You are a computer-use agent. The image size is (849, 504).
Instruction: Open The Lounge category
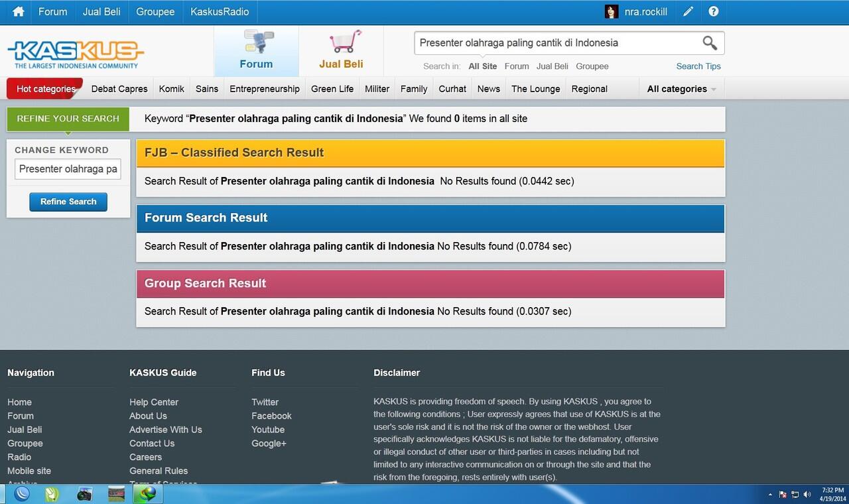pyautogui.click(x=536, y=89)
